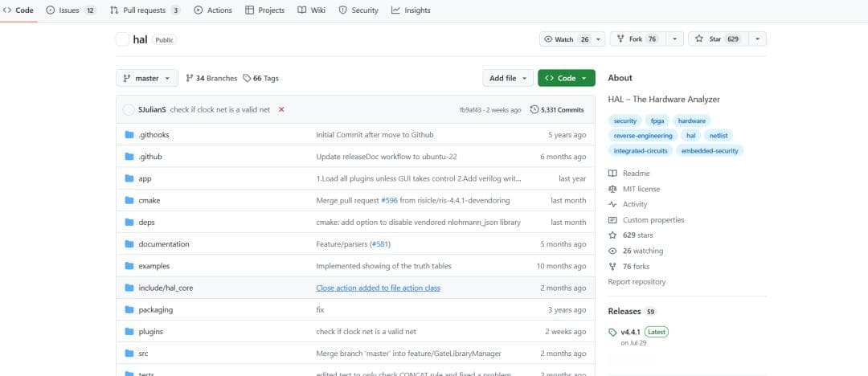868x376 pixels.
Task: Open the Add file dropdown
Action: tap(508, 78)
